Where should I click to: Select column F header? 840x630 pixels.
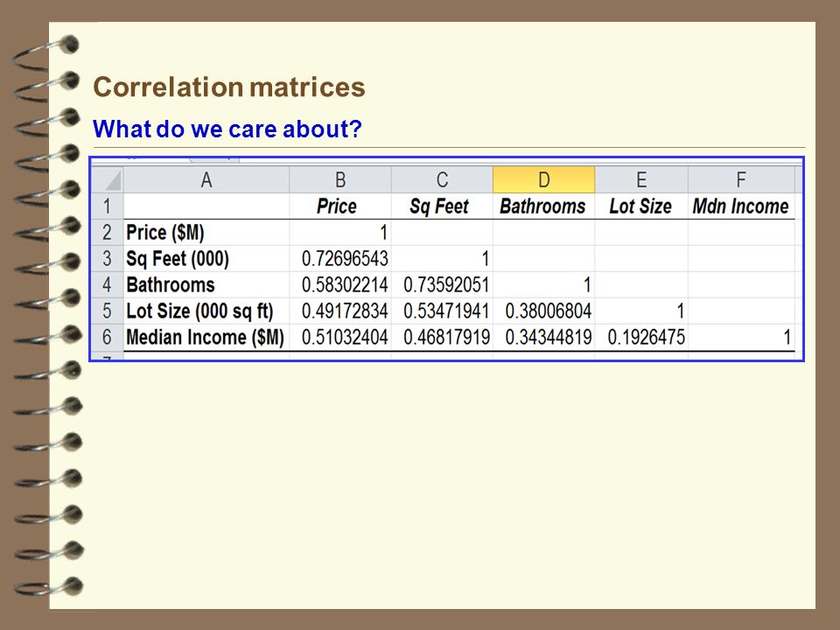pos(741,179)
